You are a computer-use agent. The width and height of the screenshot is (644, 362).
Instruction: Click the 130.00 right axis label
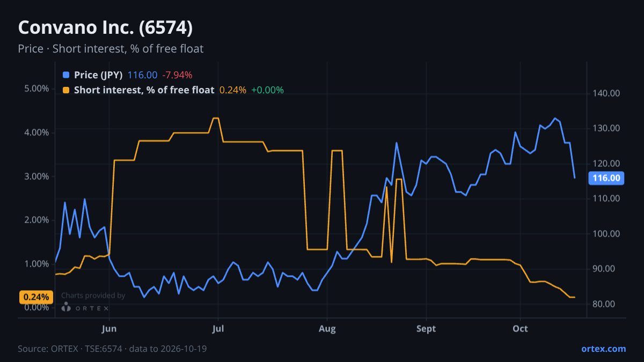pyautogui.click(x=606, y=128)
